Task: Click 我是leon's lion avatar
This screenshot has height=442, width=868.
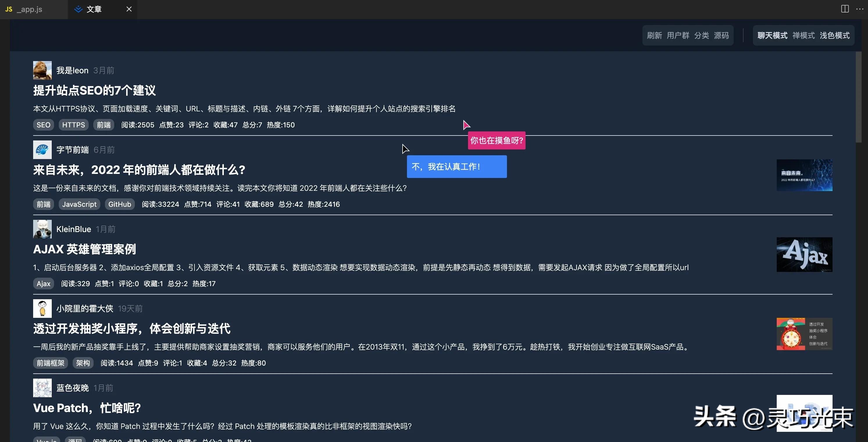Action: click(x=42, y=70)
